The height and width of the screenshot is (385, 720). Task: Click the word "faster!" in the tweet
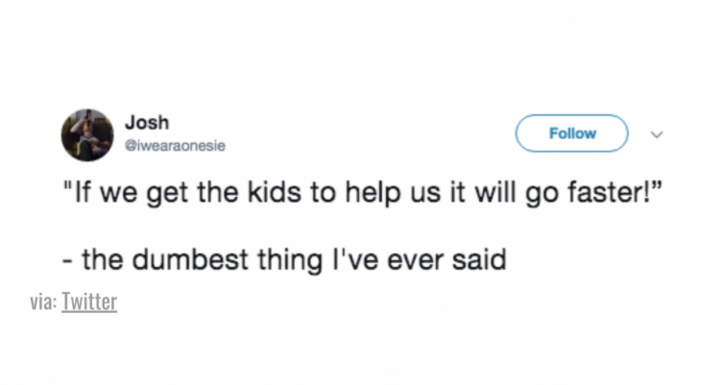pyautogui.click(x=608, y=192)
